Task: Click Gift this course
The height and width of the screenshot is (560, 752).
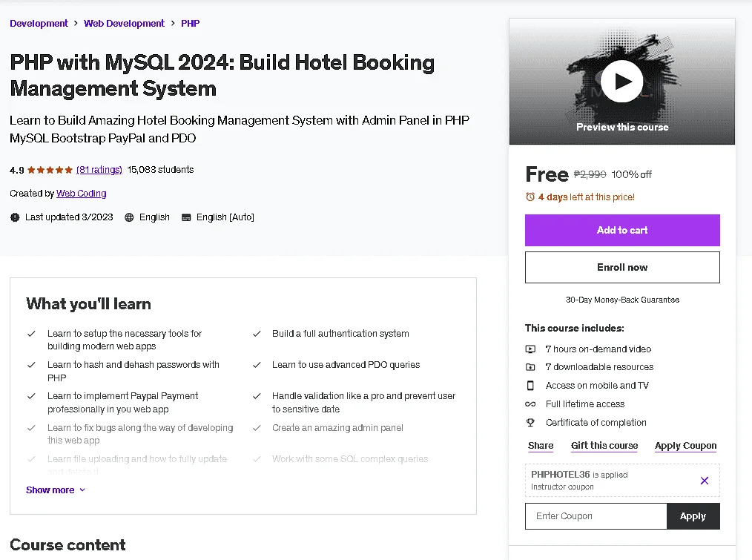Action: tap(604, 445)
